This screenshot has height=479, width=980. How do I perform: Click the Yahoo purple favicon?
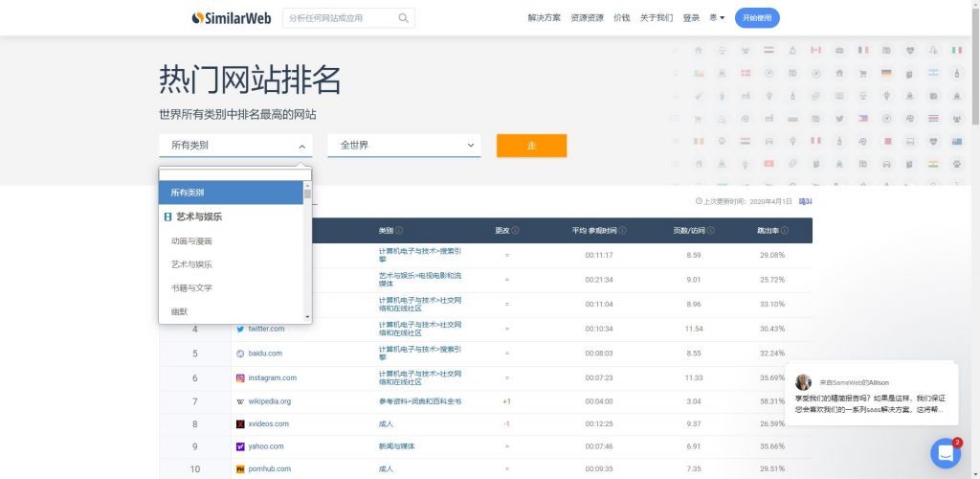click(x=240, y=446)
